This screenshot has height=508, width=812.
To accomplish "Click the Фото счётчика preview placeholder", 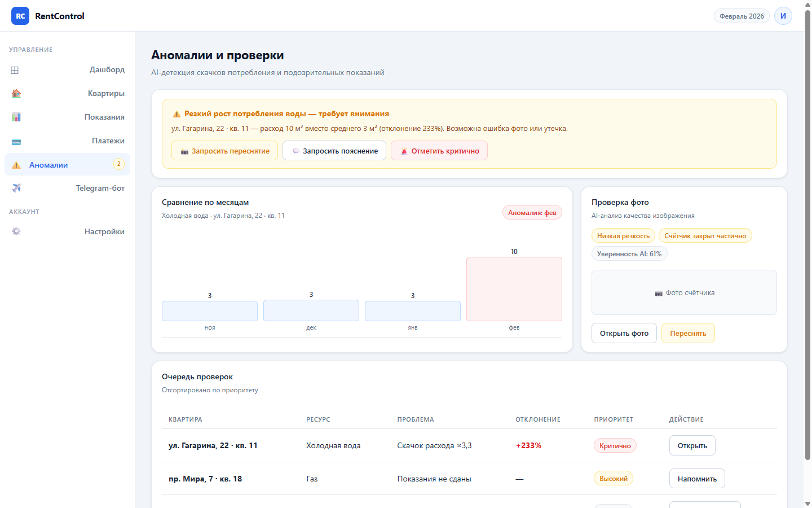I will 684,292.
